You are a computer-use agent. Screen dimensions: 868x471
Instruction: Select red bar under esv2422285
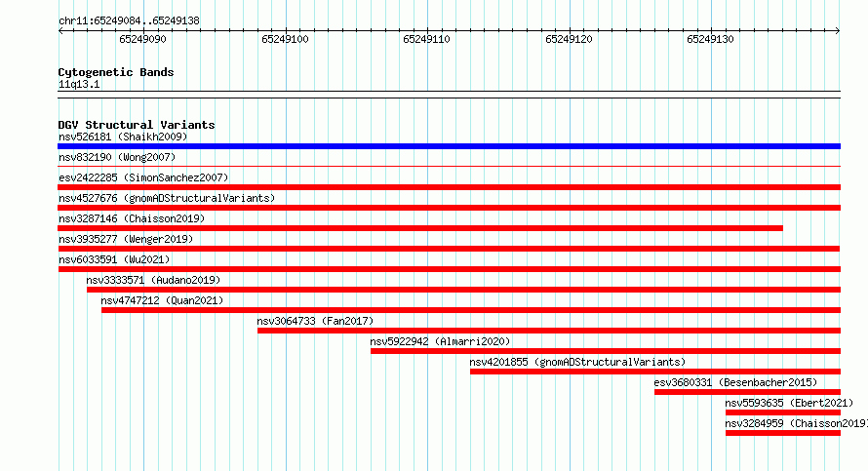pos(449,187)
